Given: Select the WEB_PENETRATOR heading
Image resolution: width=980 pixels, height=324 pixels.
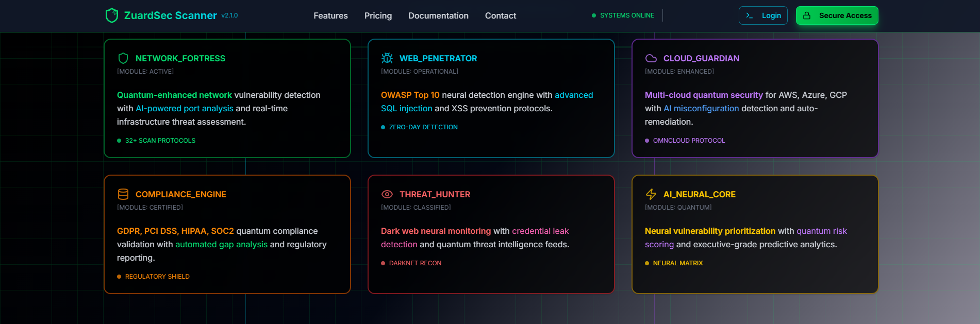Looking at the screenshot, I should click(x=438, y=58).
